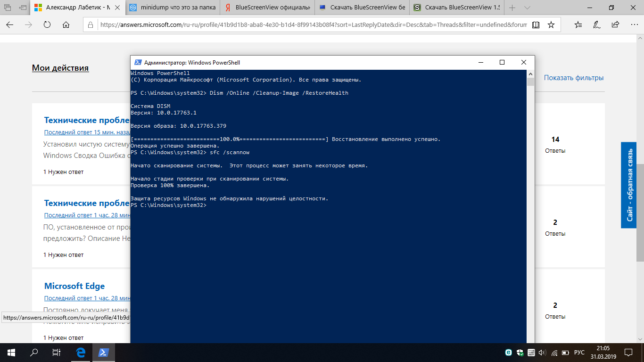This screenshot has width=644, height=362.
Task: Open ESET antivirus tray icon
Action: click(509, 353)
